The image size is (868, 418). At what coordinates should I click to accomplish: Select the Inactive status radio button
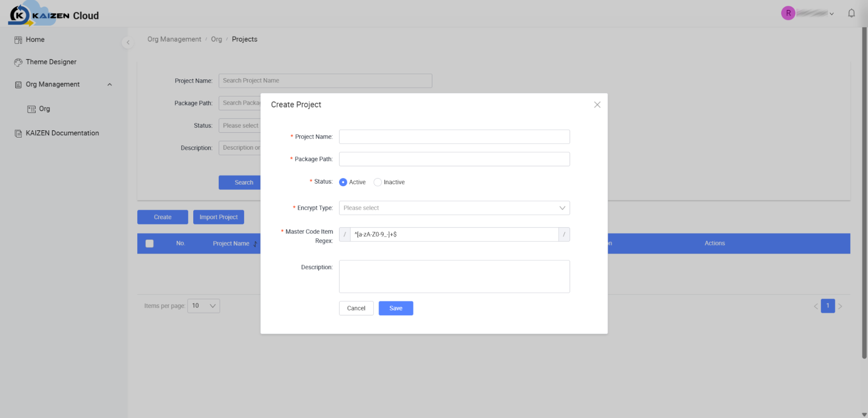coord(377,182)
